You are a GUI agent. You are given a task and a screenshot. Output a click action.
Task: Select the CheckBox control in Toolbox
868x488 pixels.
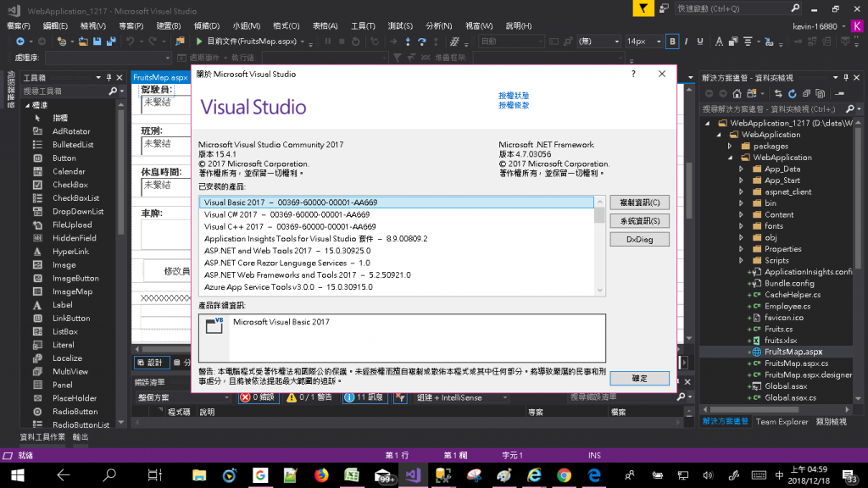click(70, 185)
